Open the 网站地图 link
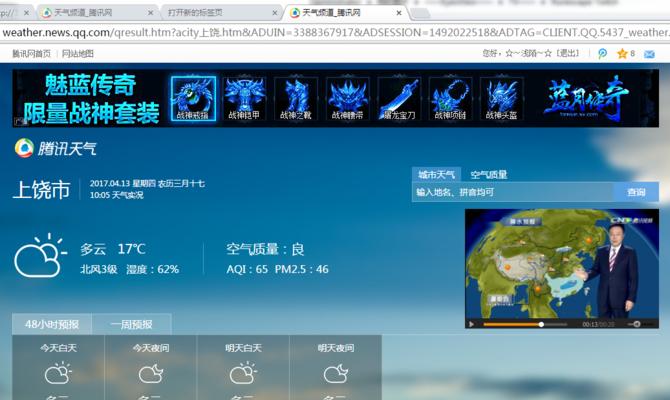The height and width of the screenshot is (400, 670). (x=78, y=53)
